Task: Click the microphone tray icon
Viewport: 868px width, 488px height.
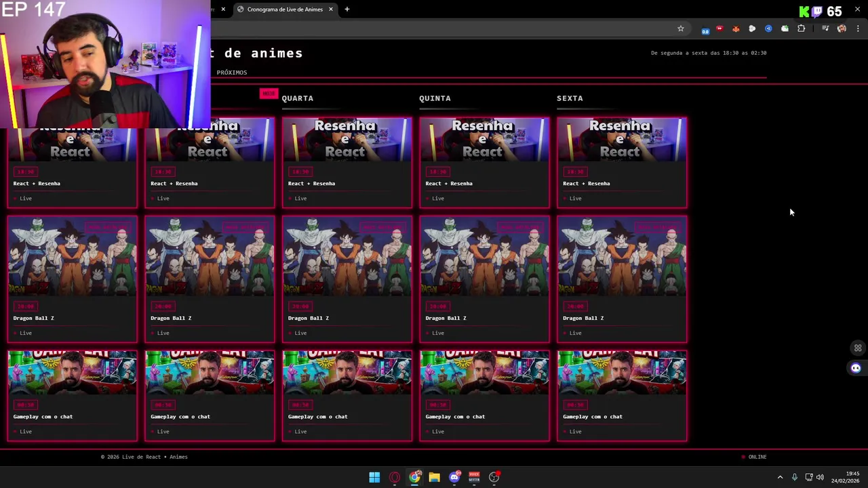Action: [794, 477]
